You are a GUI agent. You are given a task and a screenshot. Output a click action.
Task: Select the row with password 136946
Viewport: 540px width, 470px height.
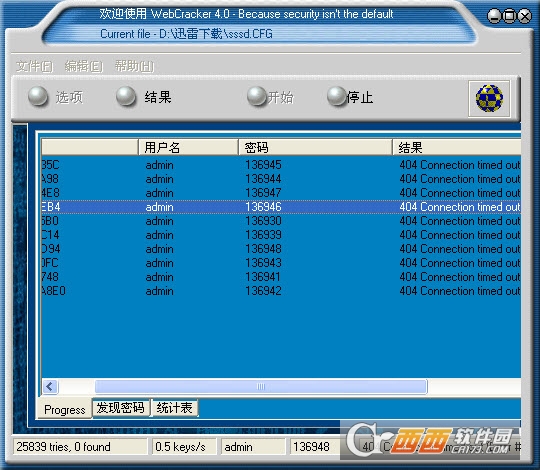(281, 207)
